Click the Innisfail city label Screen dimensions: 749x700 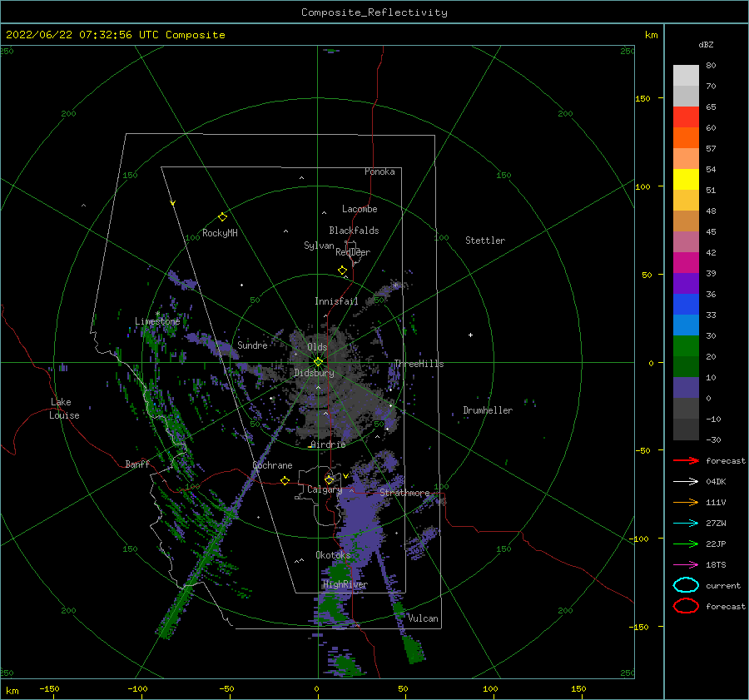(336, 301)
